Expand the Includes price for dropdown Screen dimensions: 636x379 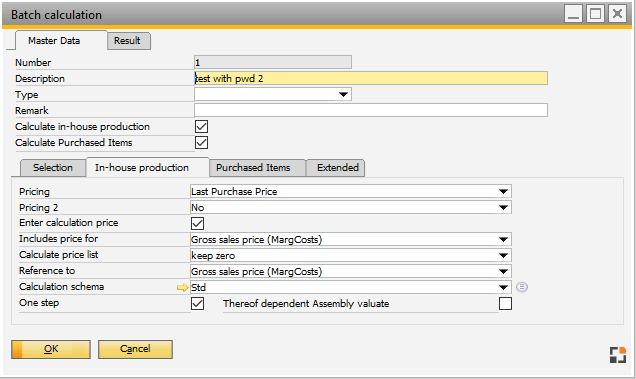pos(503,239)
